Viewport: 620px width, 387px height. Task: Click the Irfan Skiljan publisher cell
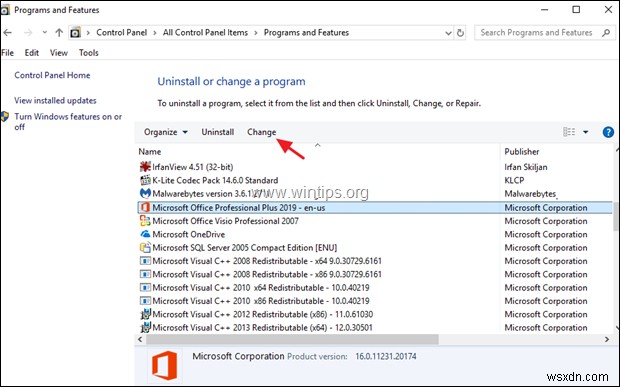(526, 167)
